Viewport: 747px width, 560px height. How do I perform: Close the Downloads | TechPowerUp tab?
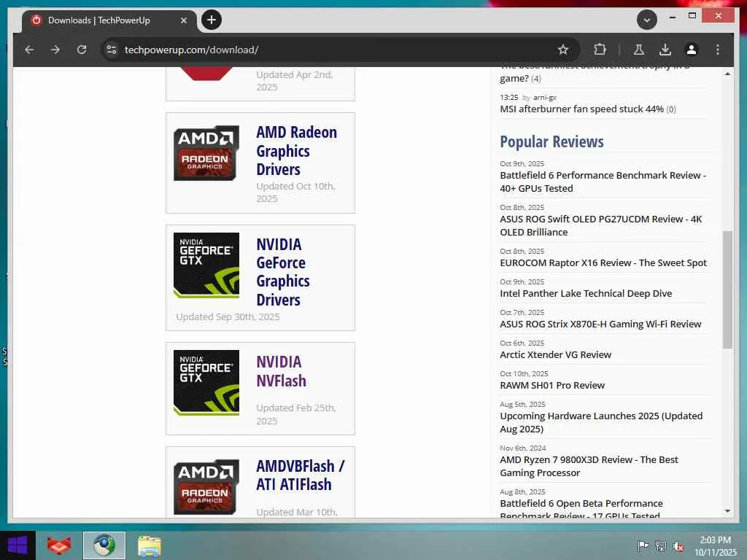point(184,20)
